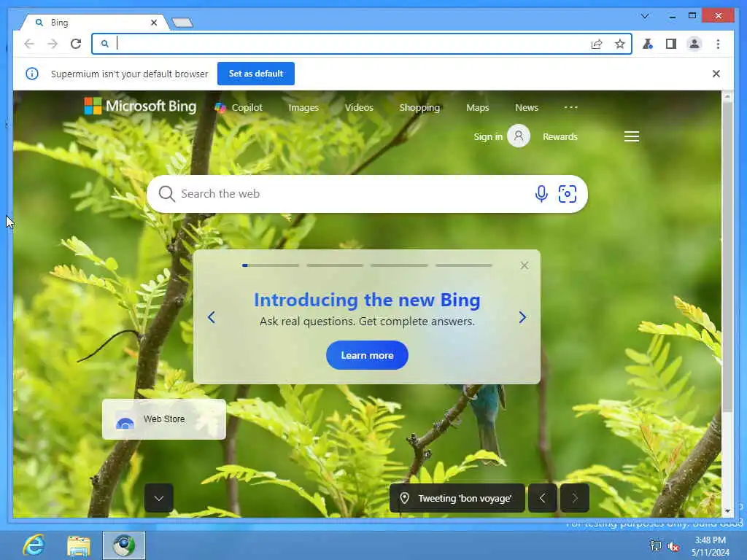Bookmark this page with the star icon
This screenshot has width=747, height=560.
point(619,44)
